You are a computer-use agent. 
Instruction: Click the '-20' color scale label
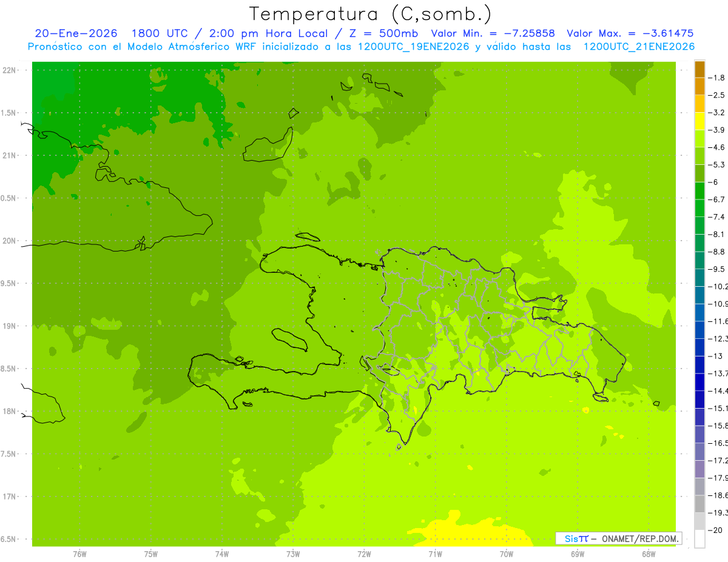click(x=716, y=530)
